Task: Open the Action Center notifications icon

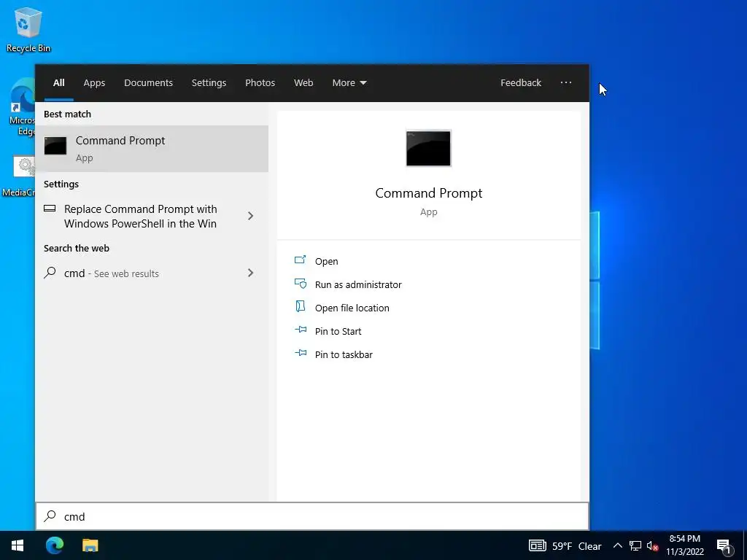Action: coord(724,546)
